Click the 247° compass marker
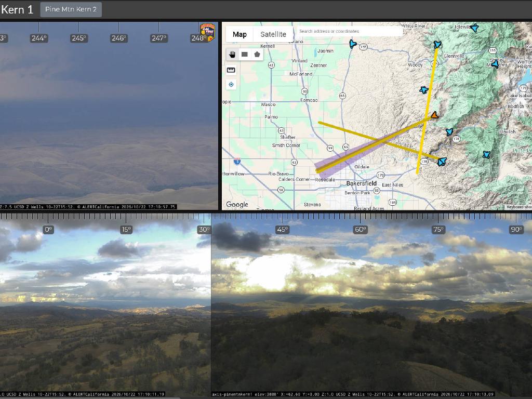This screenshot has width=532, height=399. (x=159, y=38)
